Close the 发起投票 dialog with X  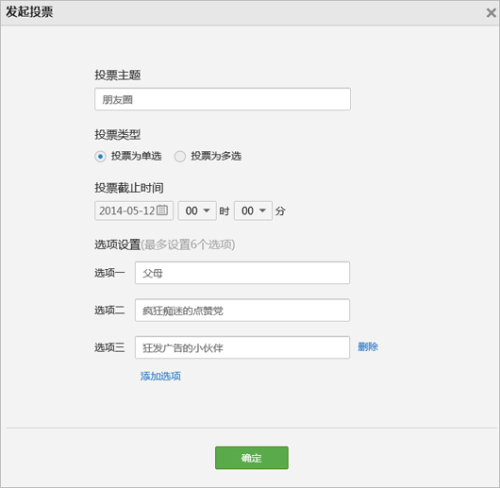point(491,13)
